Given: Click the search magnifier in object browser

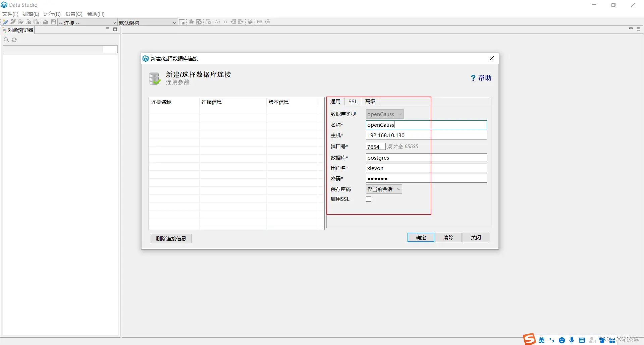Looking at the screenshot, I should point(6,40).
